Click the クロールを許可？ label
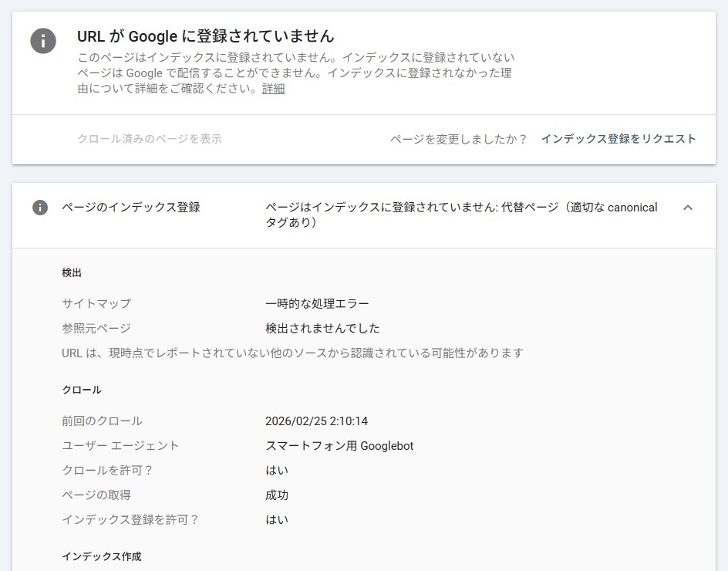The image size is (728, 571). (x=107, y=470)
